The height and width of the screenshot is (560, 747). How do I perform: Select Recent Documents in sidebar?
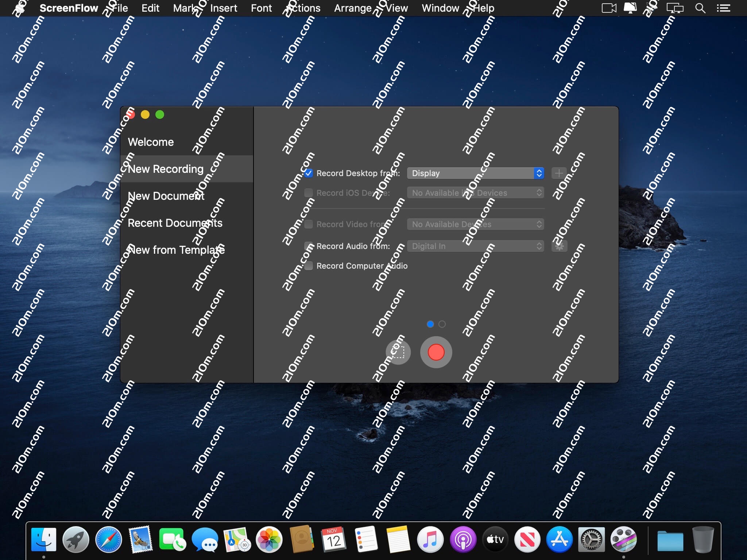(175, 223)
